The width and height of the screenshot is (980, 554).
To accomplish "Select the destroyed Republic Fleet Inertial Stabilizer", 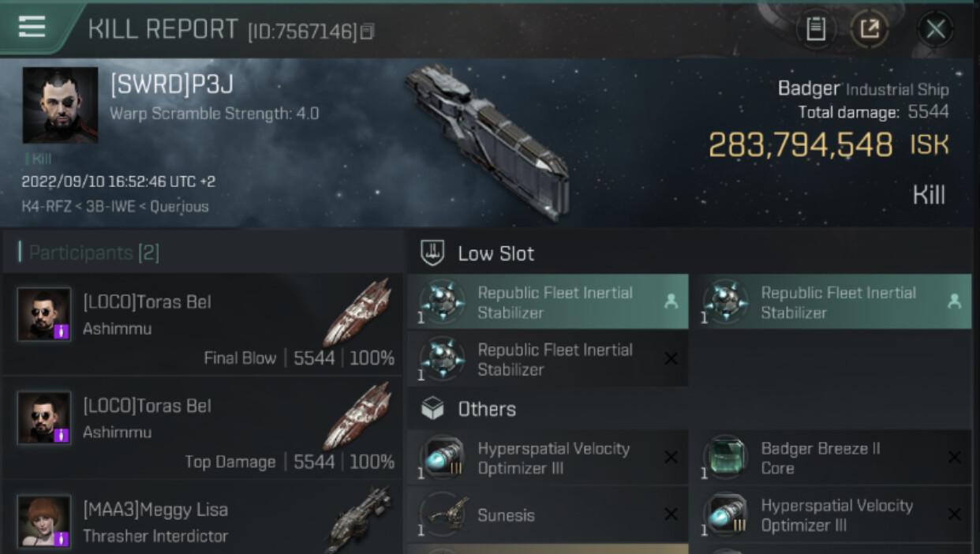I will point(548,359).
